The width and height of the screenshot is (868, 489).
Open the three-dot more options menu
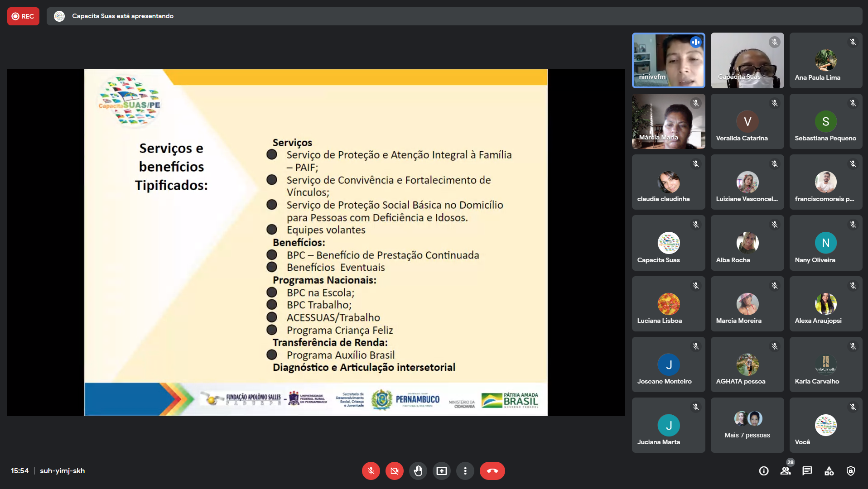465,471
